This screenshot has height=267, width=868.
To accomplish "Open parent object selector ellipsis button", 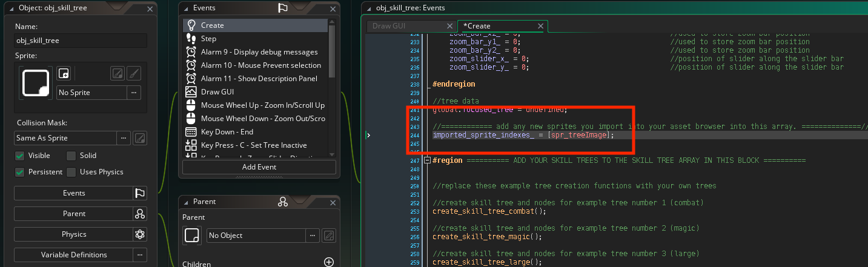I will pyautogui.click(x=313, y=236).
